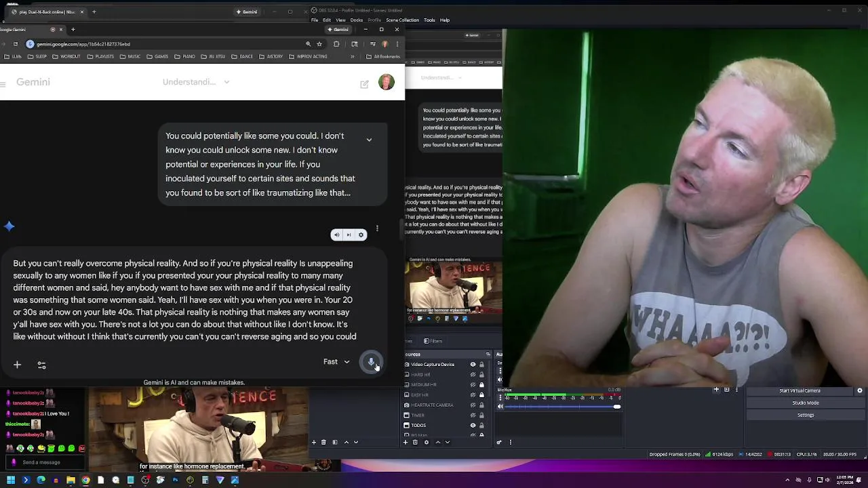Open Chrome's three-dot menu
Viewport: 868px width, 488px height.
[397, 44]
